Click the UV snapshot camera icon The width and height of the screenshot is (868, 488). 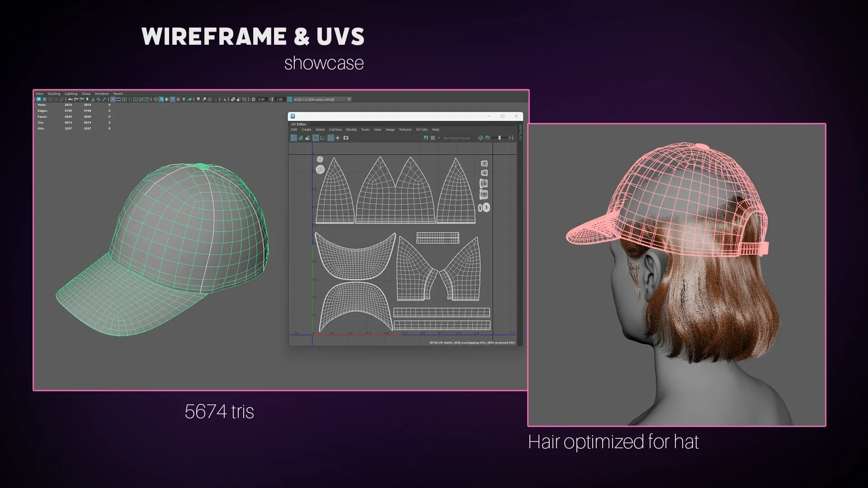coord(346,138)
